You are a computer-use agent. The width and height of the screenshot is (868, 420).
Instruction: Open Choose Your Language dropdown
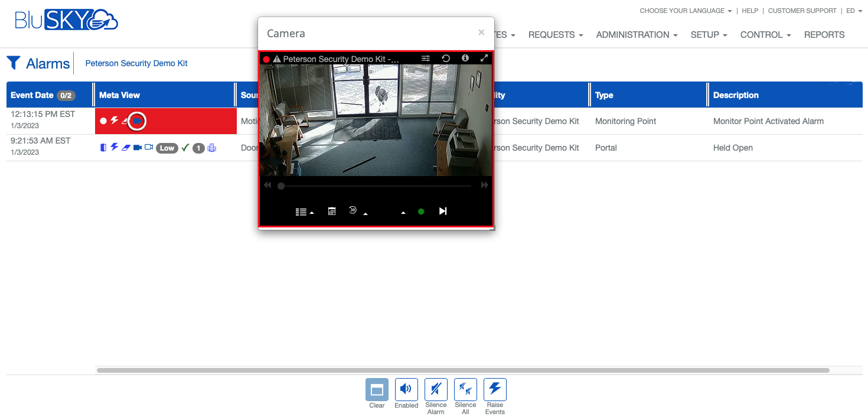pos(686,11)
